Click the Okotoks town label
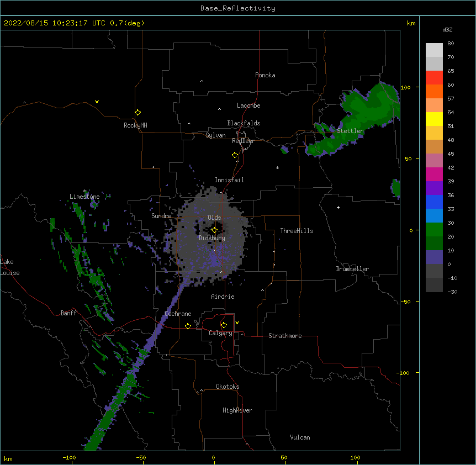Viewport: 476px width, 465px height. click(228, 387)
